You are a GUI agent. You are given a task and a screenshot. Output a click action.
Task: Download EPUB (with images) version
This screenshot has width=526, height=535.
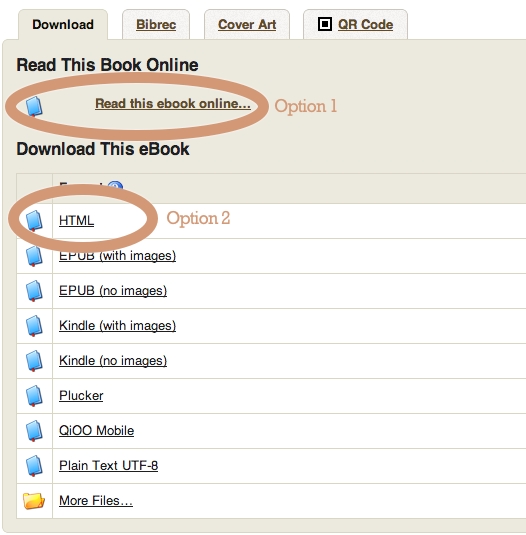point(117,256)
